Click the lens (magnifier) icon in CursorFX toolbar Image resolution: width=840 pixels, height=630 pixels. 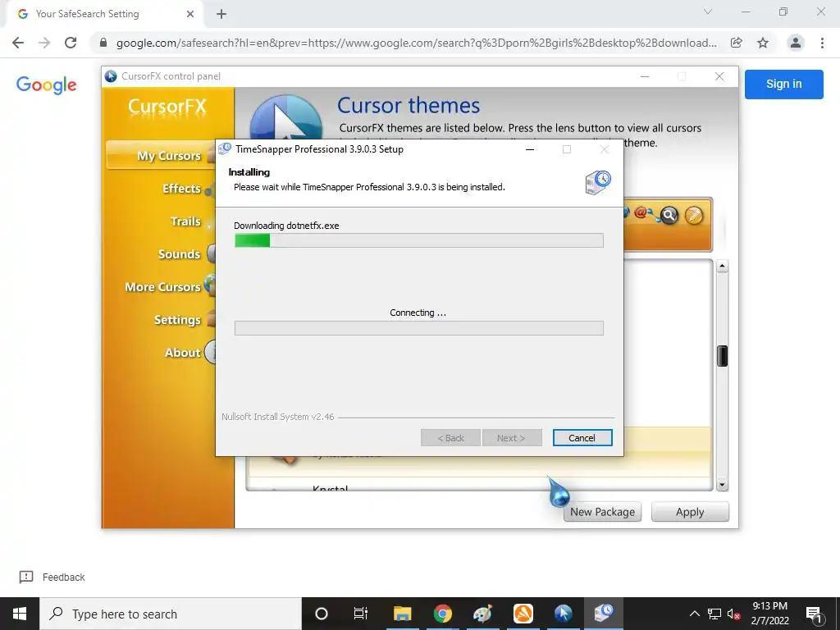coord(669,216)
